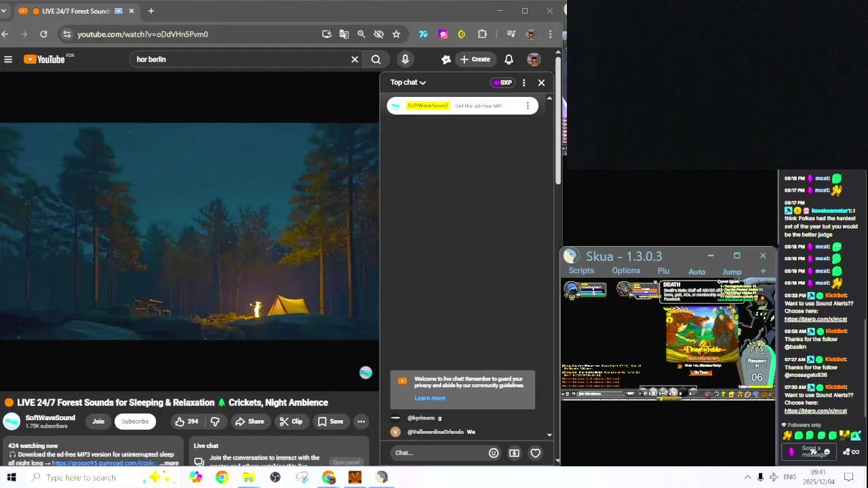Show hidden system tray icons chevron

(x=747, y=477)
